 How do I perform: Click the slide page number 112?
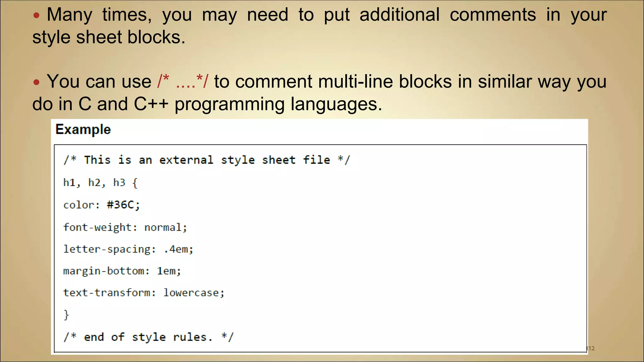click(590, 348)
